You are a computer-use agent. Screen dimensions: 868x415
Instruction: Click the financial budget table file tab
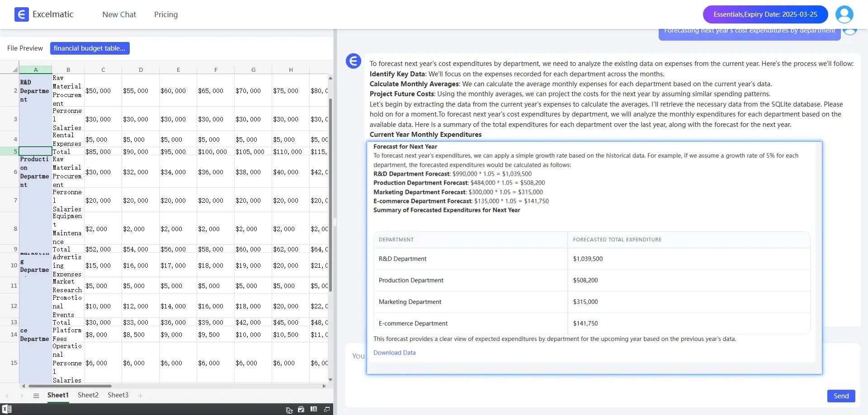click(90, 48)
